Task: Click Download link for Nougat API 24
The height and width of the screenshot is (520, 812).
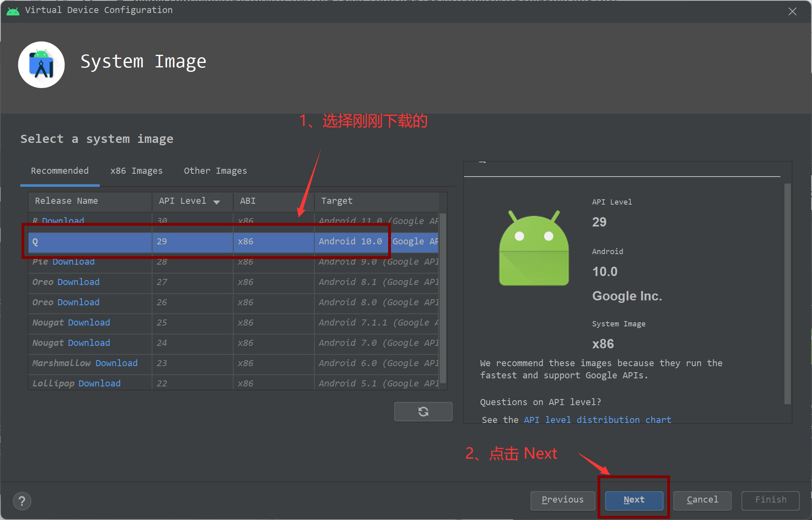Action: pyautogui.click(x=89, y=343)
